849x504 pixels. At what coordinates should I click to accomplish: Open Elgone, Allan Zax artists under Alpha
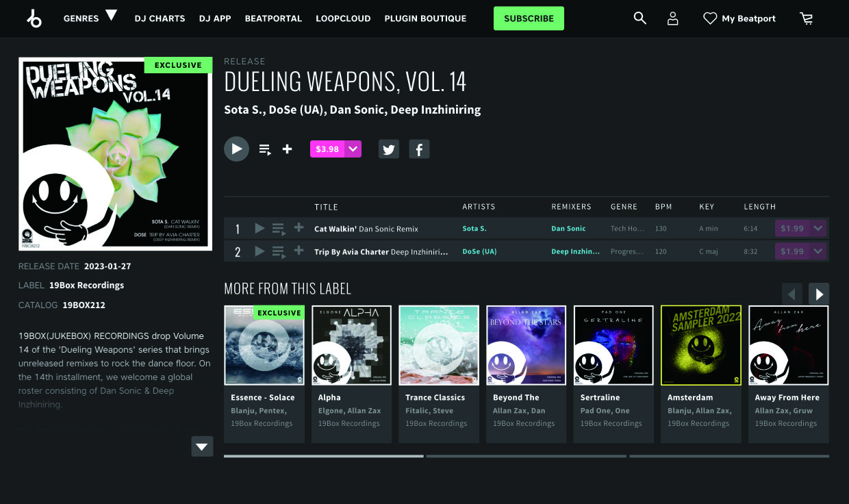pyautogui.click(x=349, y=411)
